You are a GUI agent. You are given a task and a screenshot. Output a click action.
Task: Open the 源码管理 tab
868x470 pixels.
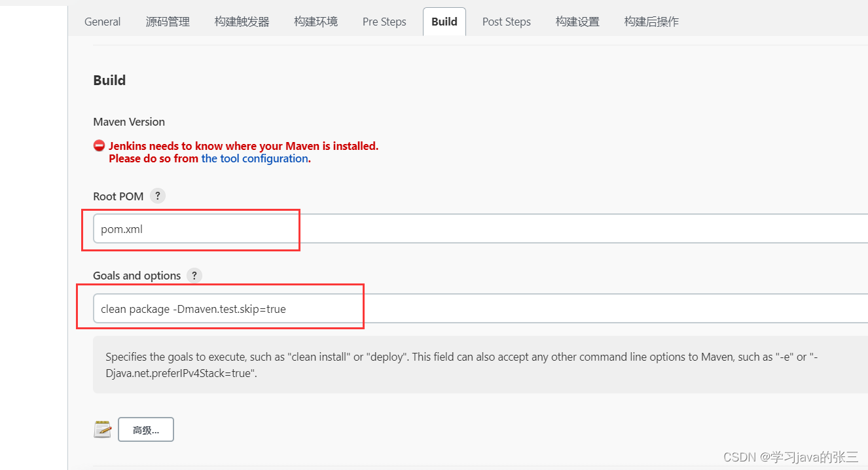pos(168,21)
